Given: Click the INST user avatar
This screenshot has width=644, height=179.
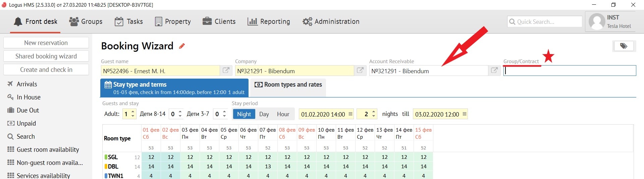Looking at the screenshot, I should coord(597,21).
